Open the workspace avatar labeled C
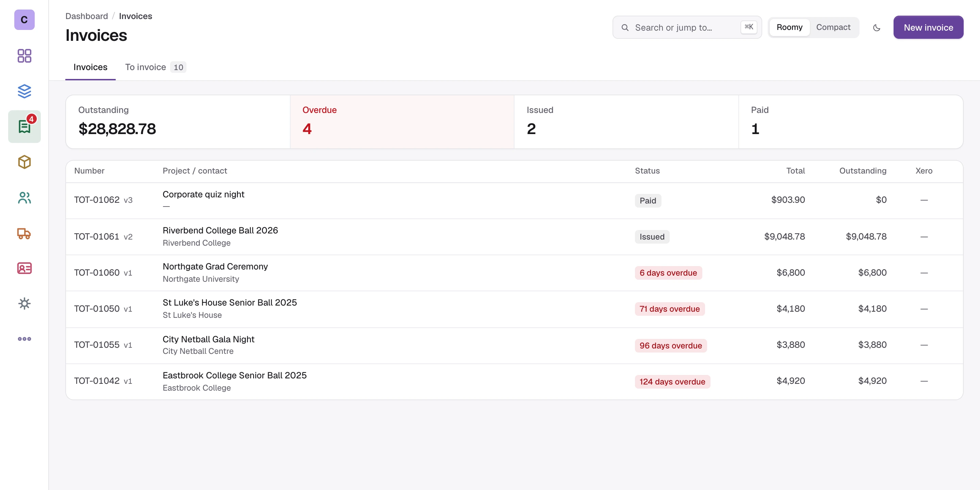 coord(24,20)
